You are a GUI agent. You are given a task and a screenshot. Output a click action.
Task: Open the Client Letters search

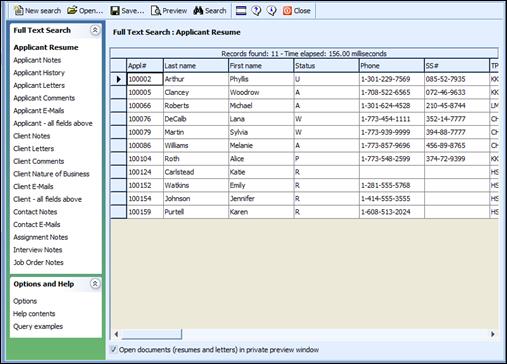point(34,149)
